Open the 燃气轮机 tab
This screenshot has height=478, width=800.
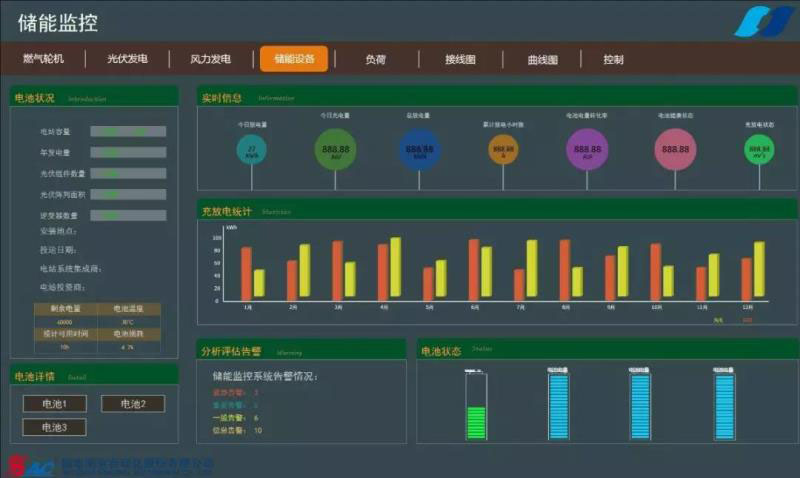[x=44, y=59]
